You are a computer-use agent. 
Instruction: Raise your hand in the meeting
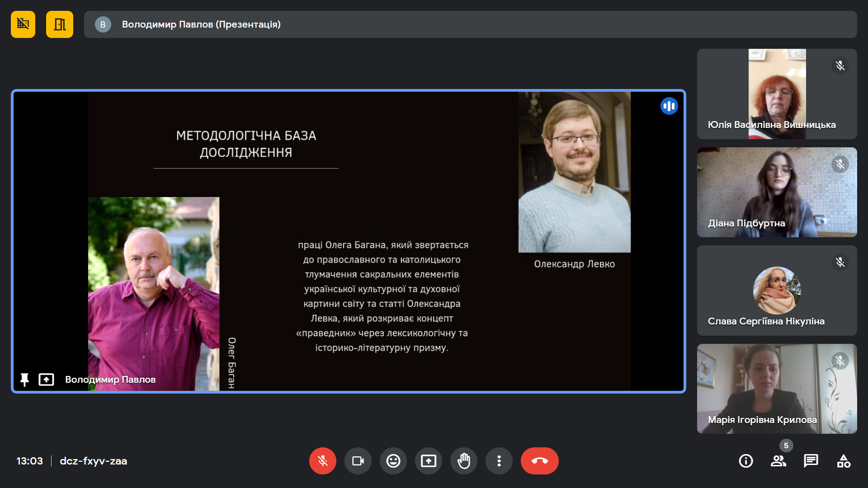tap(463, 461)
